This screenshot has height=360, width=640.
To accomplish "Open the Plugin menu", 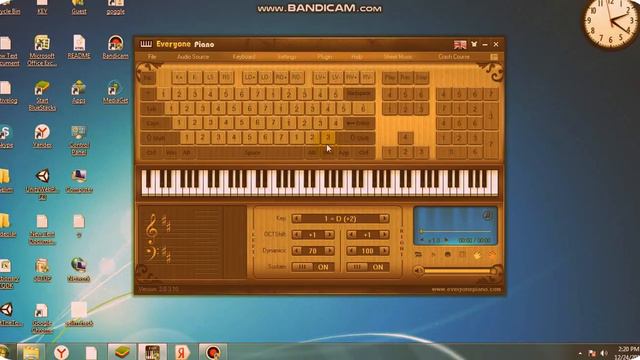I will (325, 57).
